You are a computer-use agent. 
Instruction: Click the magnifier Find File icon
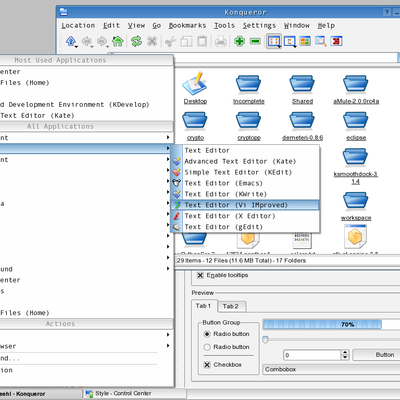[321, 41]
